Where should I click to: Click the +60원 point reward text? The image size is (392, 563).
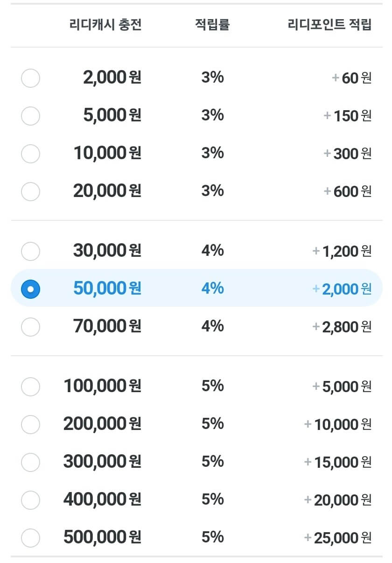point(352,78)
